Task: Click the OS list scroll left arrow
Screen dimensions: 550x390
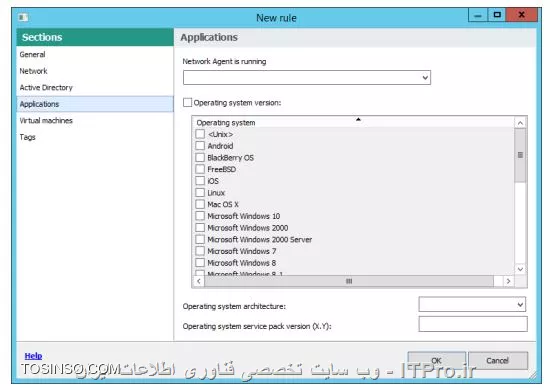Action: click(x=199, y=281)
